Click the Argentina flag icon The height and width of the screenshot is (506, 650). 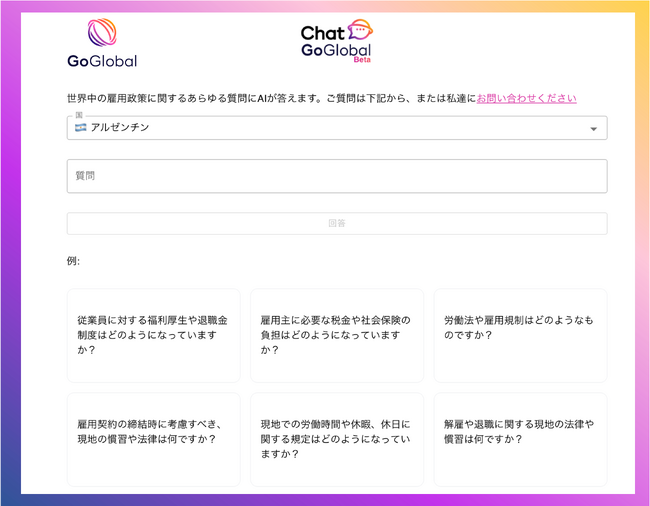click(80, 128)
